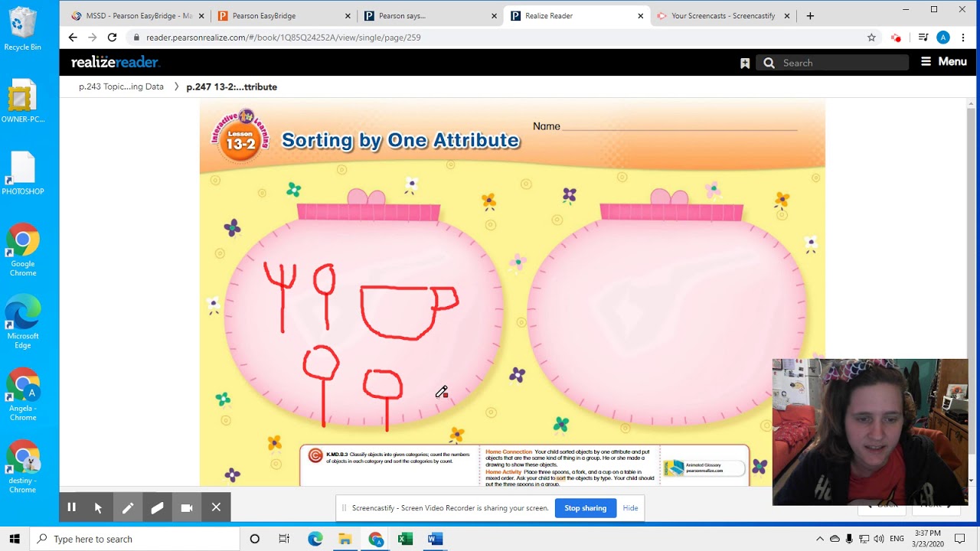Pause the Screencastify recording

(x=71, y=507)
